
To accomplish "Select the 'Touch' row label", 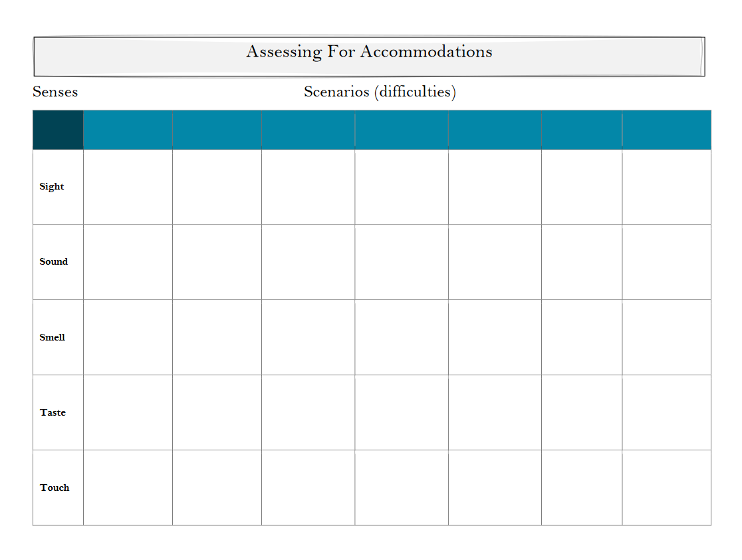I will (x=55, y=488).
